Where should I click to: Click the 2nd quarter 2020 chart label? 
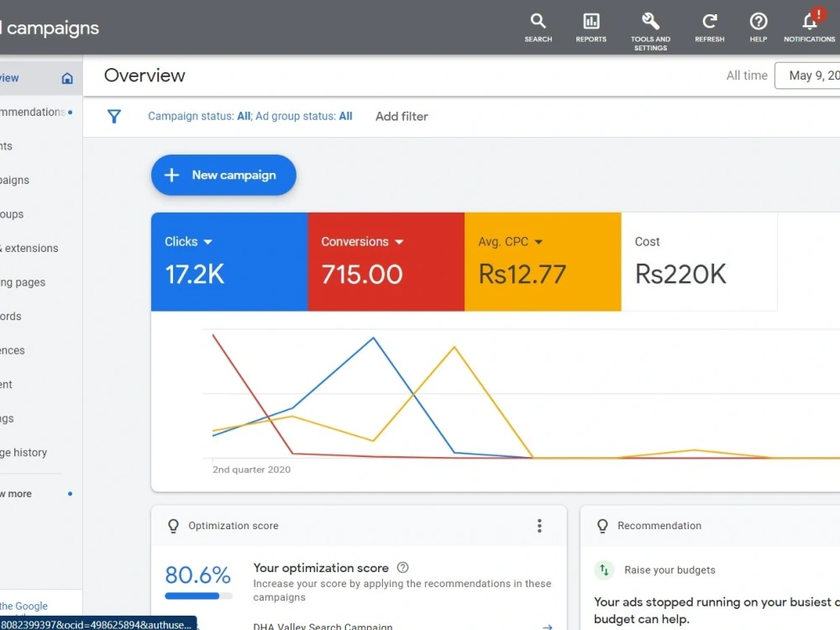[251, 470]
